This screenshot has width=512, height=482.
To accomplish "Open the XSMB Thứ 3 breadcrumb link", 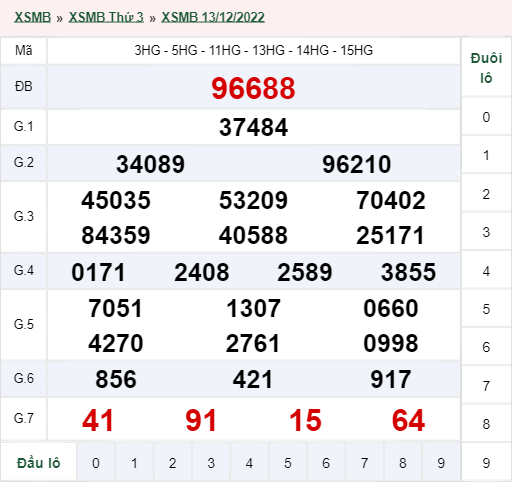I will coord(106,17).
